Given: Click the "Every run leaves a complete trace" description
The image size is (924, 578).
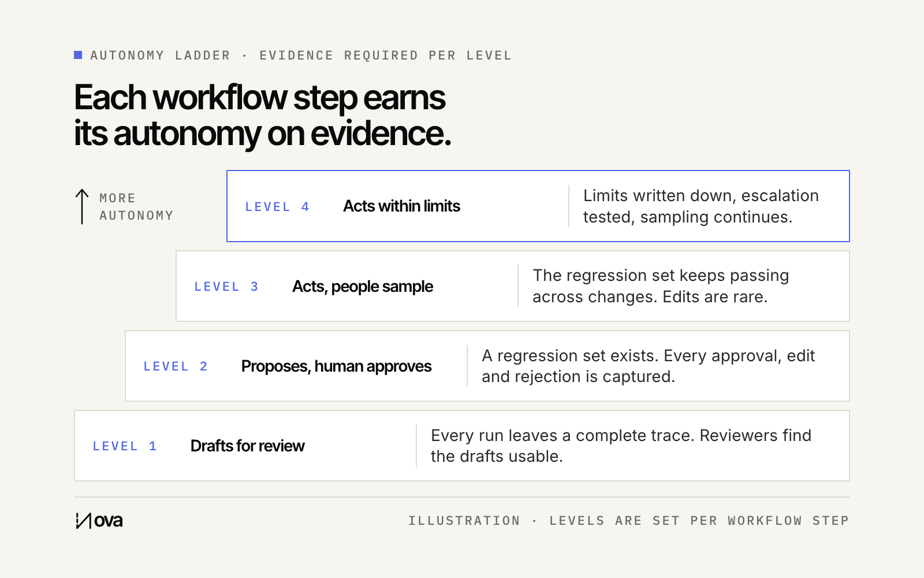Looking at the screenshot, I should pos(621,446).
